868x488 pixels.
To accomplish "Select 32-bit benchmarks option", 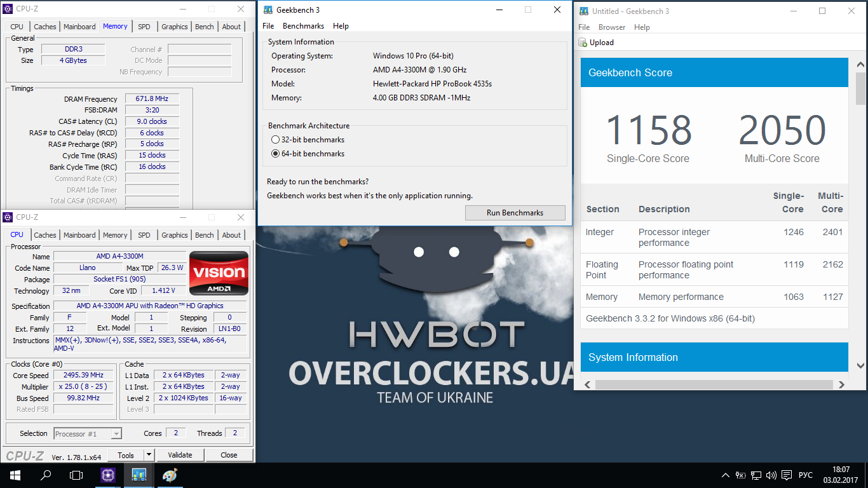I will [x=308, y=140].
